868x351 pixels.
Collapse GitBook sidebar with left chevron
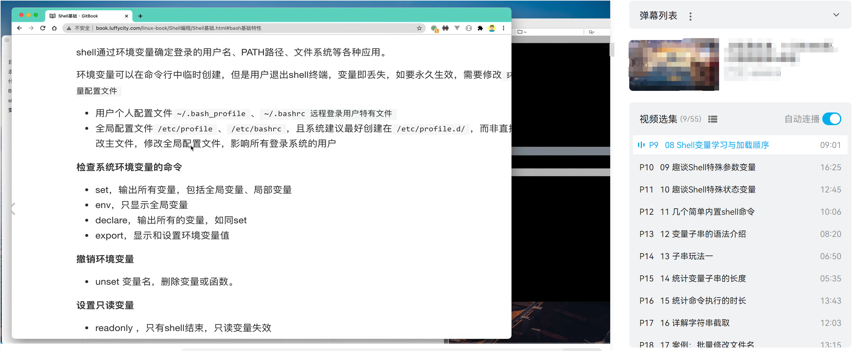tap(13, 209)
